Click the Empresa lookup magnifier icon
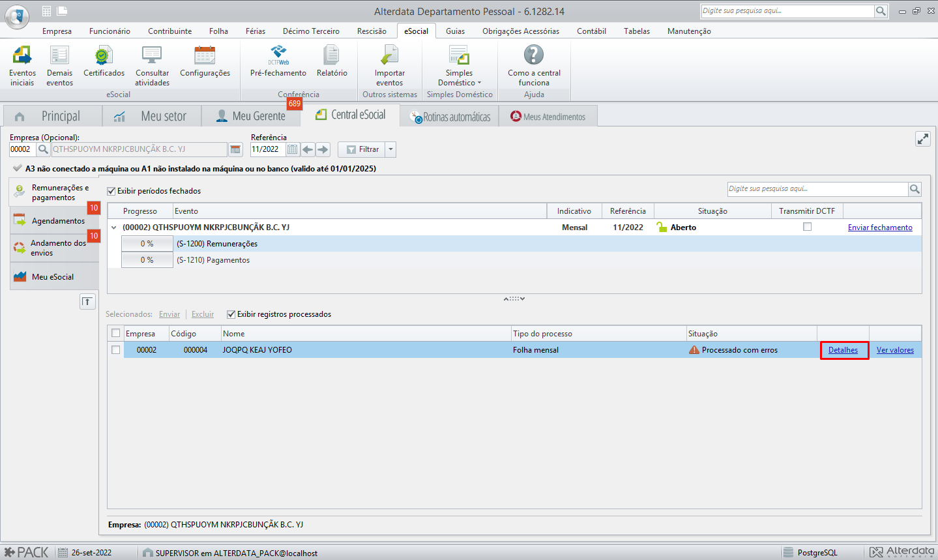The width and height of the screenshot is (938, 560). tap(43, 149)
